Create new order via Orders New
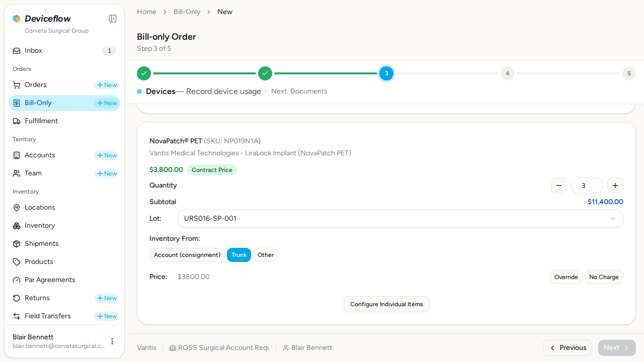The image size is (644, 362). coord(107,85)
